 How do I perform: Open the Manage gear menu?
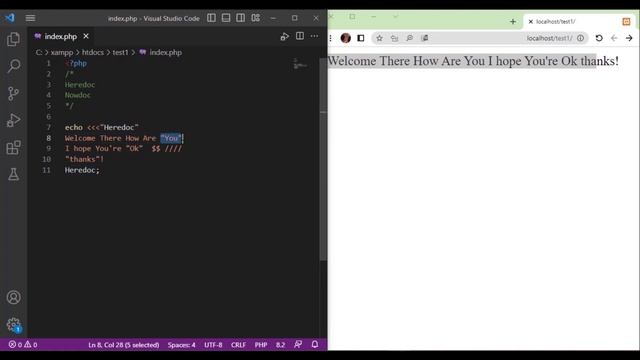(13, 325)
